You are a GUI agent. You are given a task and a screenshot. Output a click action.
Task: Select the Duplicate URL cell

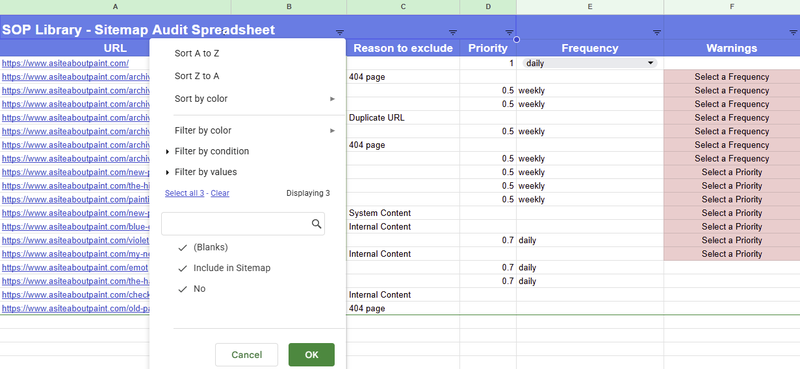point(403,118)
